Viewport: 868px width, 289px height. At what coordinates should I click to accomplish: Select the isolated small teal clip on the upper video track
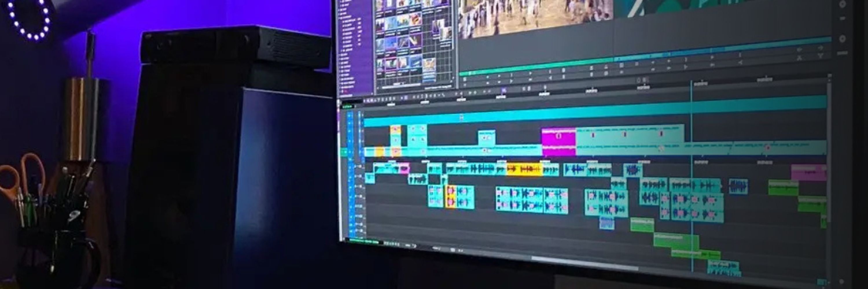point(487,137)
